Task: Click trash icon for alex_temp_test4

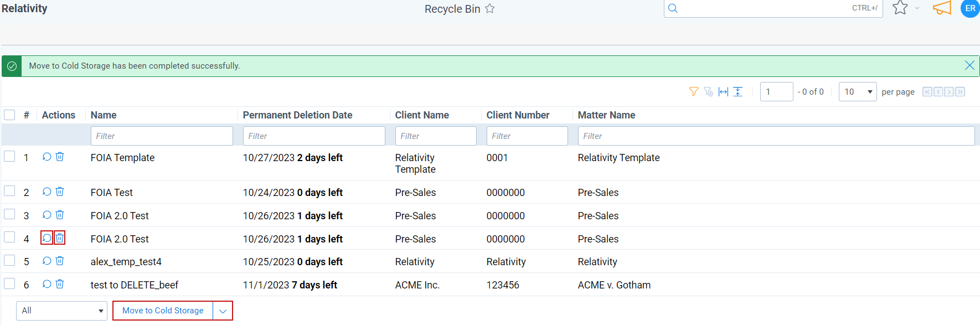Action: pos(60,261)
